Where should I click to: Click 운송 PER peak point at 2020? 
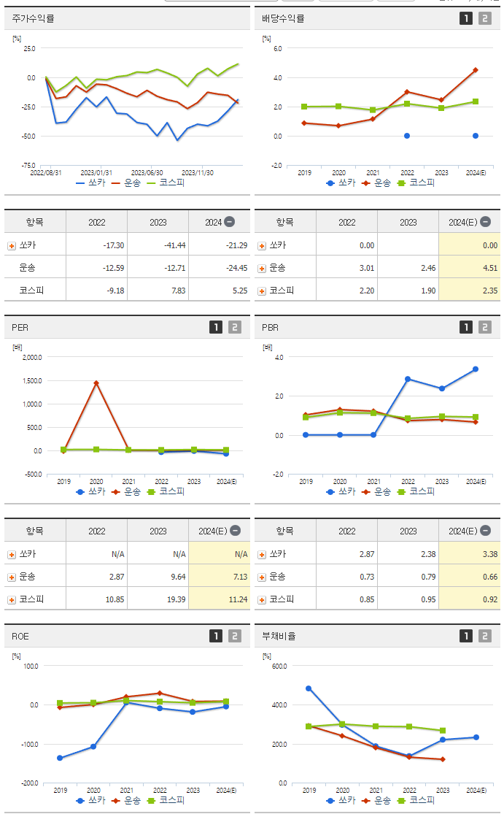coord(96,383)
